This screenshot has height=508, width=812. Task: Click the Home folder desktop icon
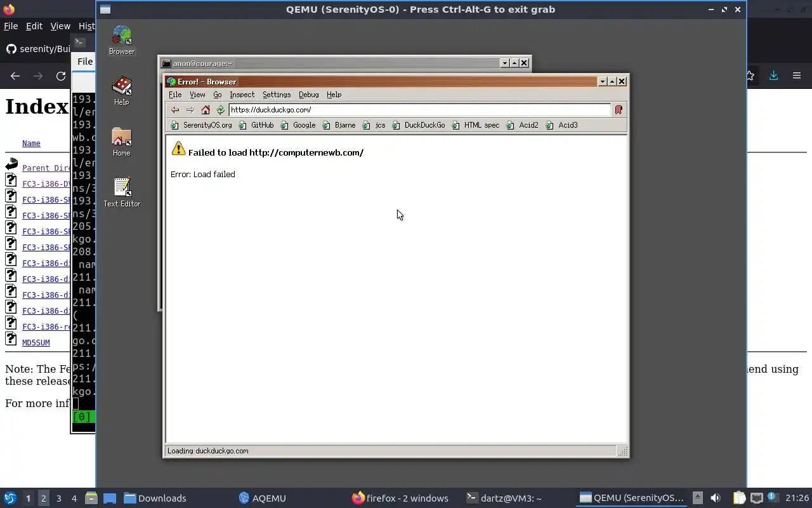pyautogui.click(x=122, y=142)
